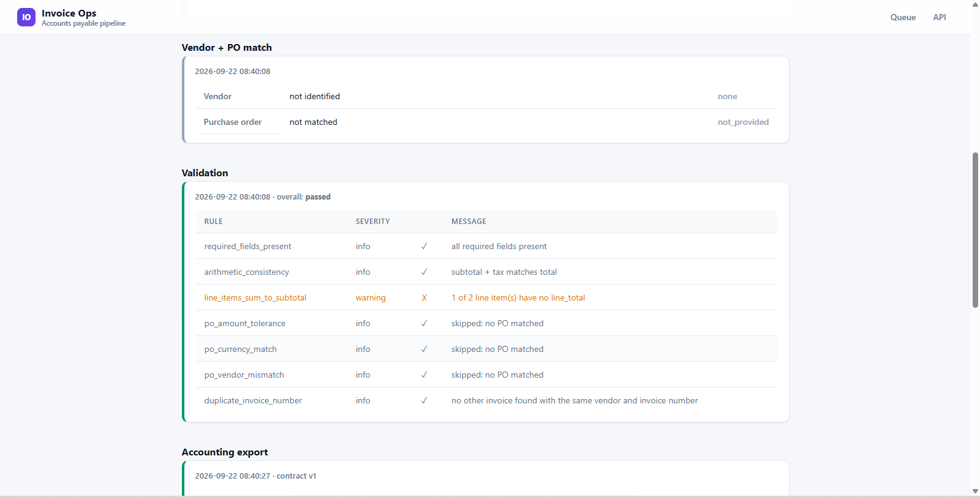Select the arithmetic_consistency rule name
The height and width of the screenshot is (497, 980).
coord(246,272)
